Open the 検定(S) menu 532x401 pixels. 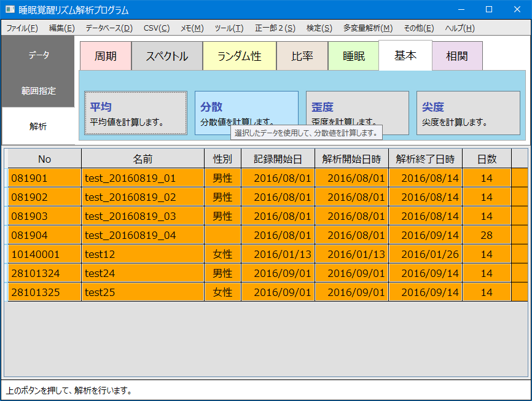tap(319, 28)
